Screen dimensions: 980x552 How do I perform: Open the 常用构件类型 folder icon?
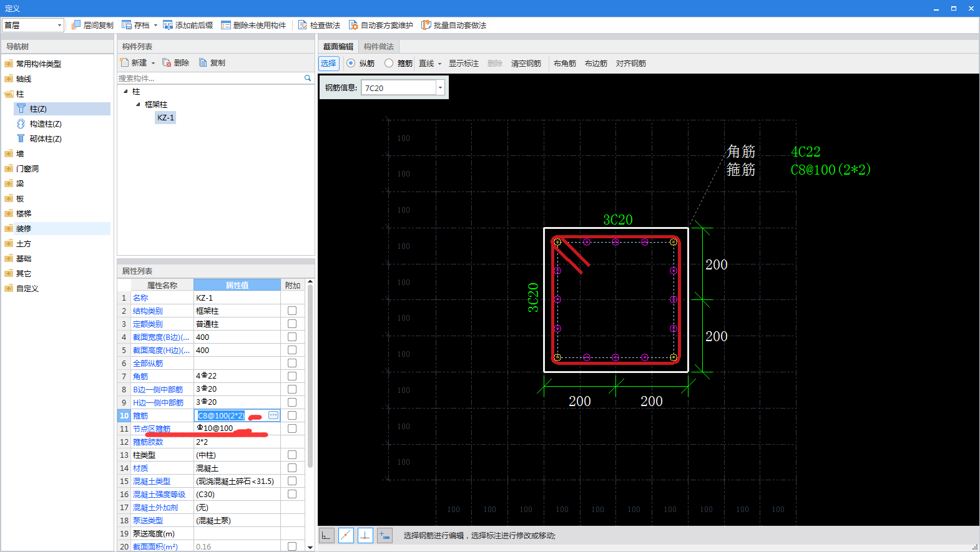click(9, 64)
